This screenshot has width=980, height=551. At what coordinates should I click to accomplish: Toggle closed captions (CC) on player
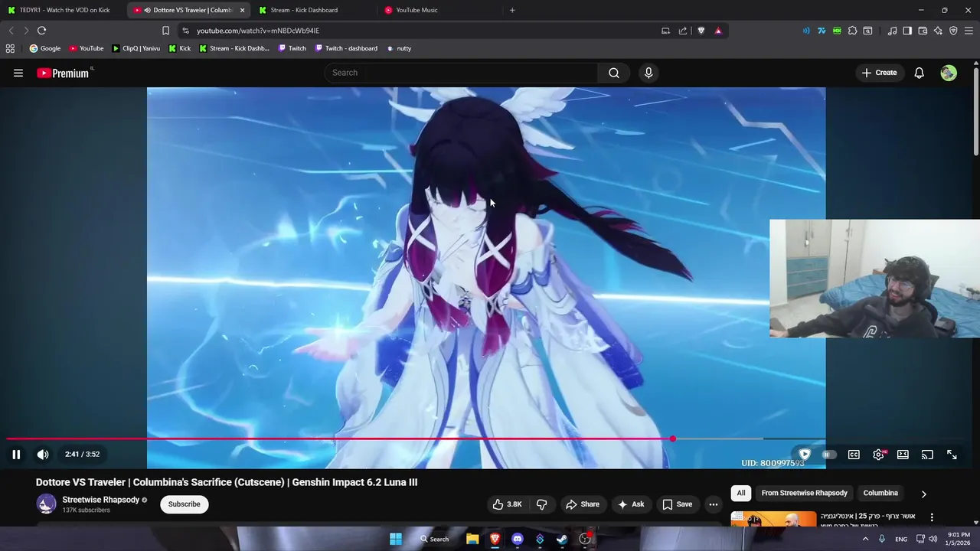[x=854, y=455]
